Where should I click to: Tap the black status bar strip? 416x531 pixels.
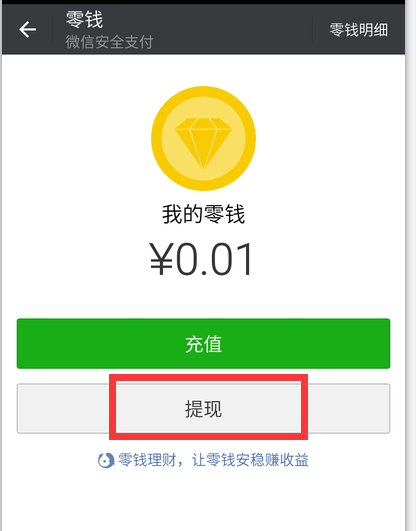[203, 2]
